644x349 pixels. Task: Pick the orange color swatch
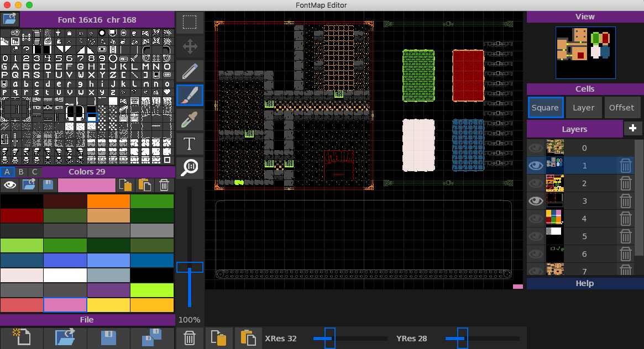108,201
